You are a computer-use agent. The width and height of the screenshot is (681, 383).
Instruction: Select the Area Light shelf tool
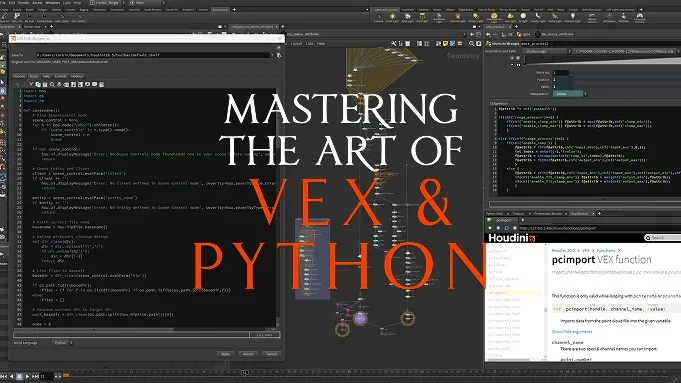pyautogui.click(x=423, y=17)
